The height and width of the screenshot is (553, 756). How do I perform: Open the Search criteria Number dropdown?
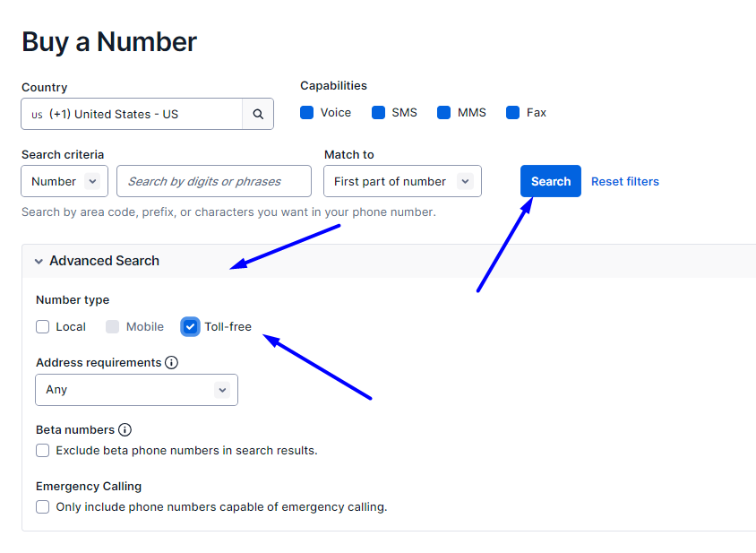(x=64, y=181)
